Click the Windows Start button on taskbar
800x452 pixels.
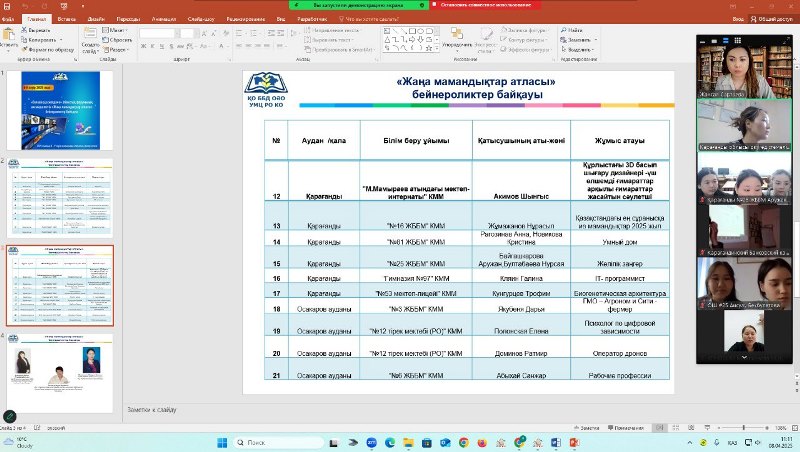[x=221, y=441]
